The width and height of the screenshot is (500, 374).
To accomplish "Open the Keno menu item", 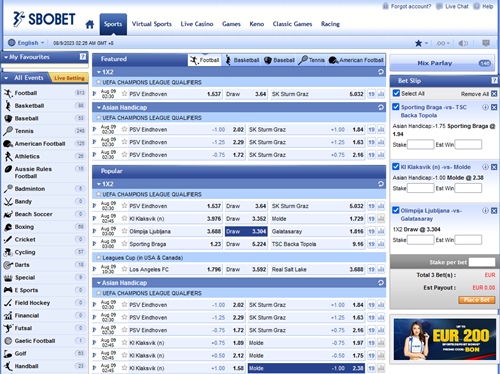I will point(257,24).
